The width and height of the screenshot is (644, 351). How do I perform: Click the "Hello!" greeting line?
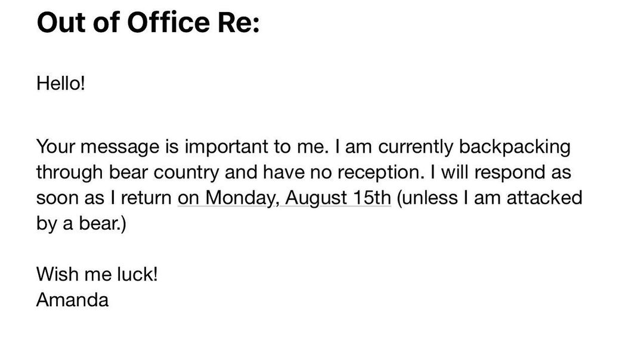(x=61, y=82)
